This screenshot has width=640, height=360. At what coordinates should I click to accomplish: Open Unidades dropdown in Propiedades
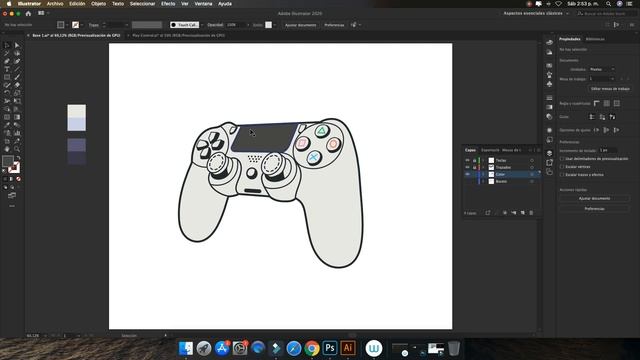click(x=602, y=69)
